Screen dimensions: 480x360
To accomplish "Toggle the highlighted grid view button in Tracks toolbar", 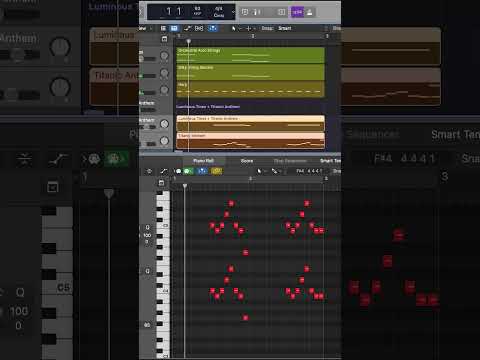I will (x=174, y=28).
